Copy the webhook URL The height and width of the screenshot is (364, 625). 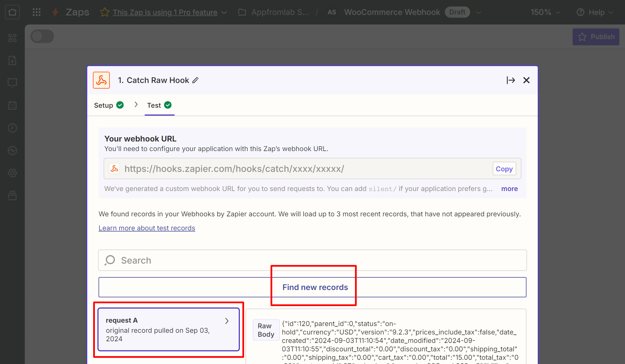click(504, 168)
